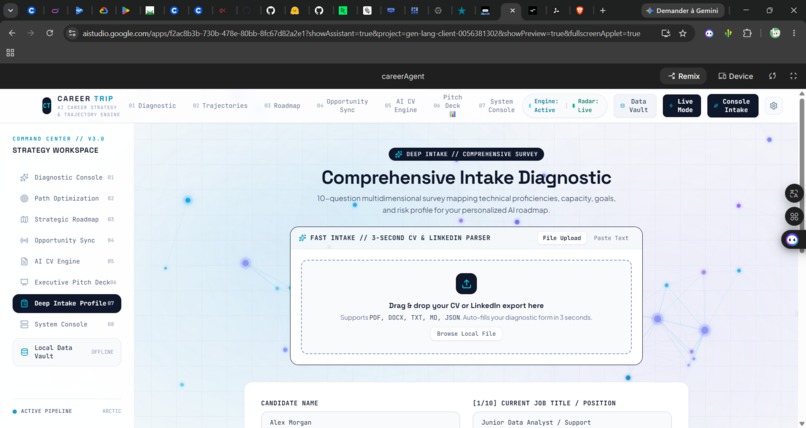Open browser three-dot menu

pos(794,33)
